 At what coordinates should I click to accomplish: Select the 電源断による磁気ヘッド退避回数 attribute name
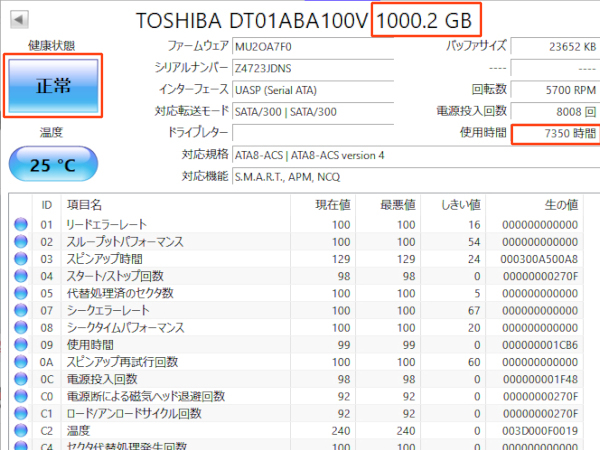pyautogui.click(x=146, y=396)
